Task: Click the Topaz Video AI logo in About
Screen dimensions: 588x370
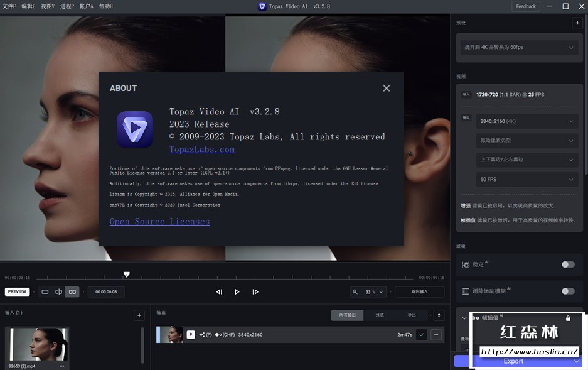Action: coord(135,129)
